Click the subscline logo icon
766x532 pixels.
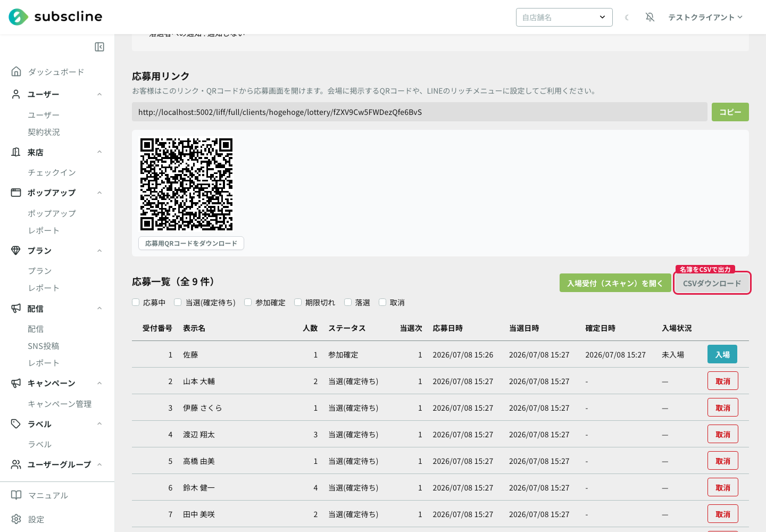19,17
